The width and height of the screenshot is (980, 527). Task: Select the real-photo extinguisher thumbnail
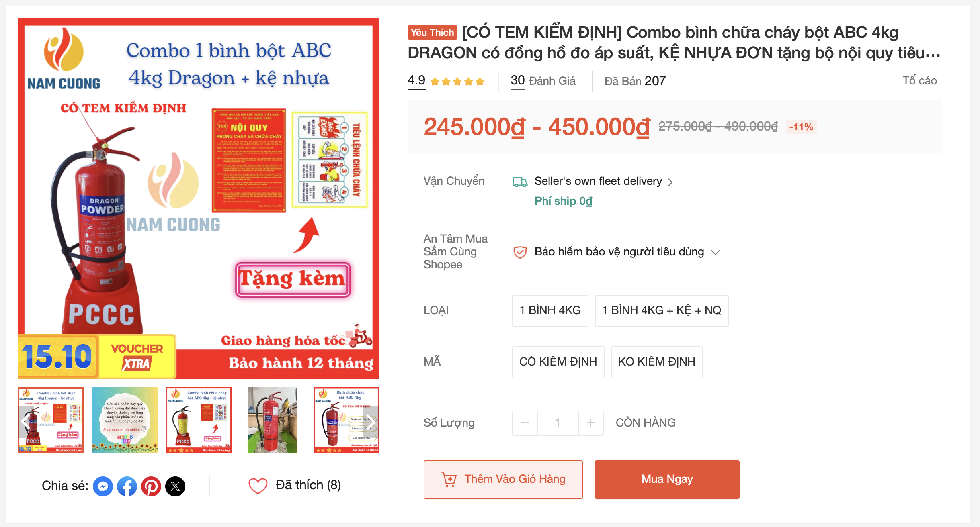[273, 420]
